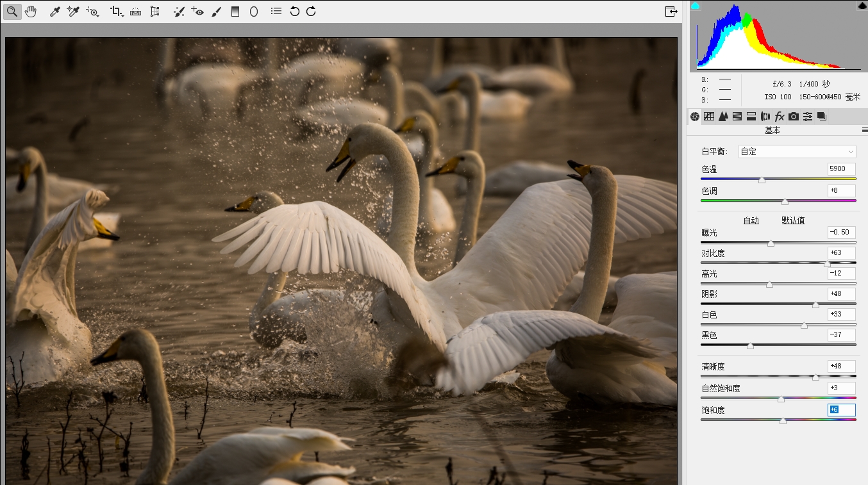Switch to the Tone Curve tab
Viewport: 868px width, 485px height.
(709, 117)
